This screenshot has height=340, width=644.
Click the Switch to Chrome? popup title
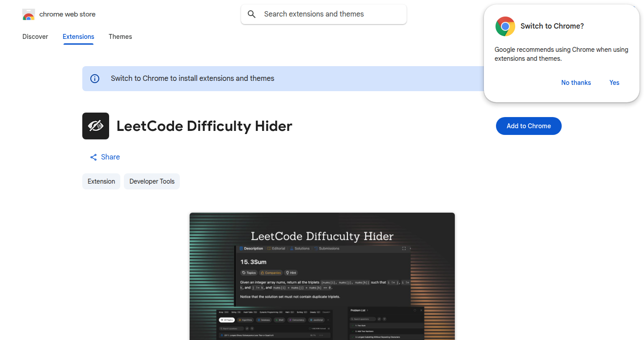click(x=552, y=26)
